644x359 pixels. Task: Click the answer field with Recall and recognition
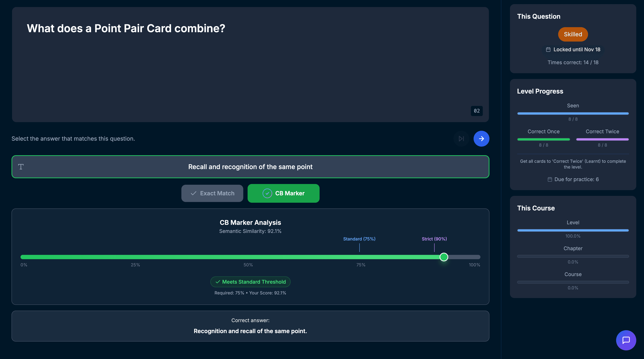pyautogui.click(x=250, y=167)
